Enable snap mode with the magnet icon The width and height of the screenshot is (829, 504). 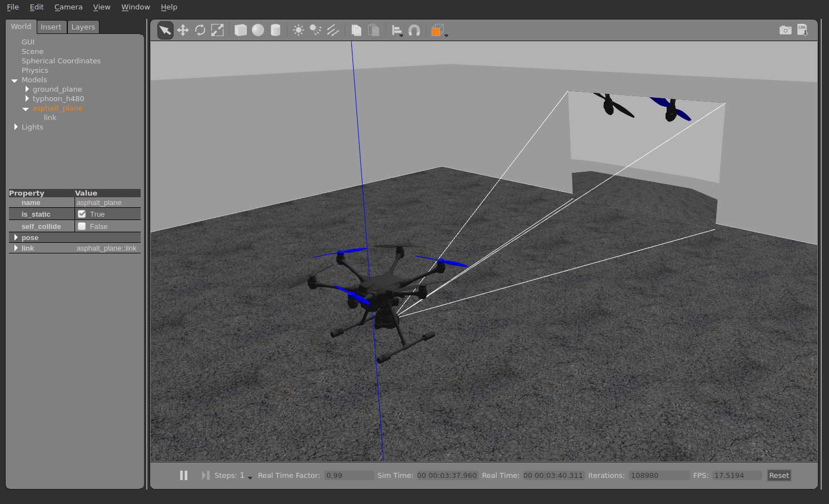(414, 30)
